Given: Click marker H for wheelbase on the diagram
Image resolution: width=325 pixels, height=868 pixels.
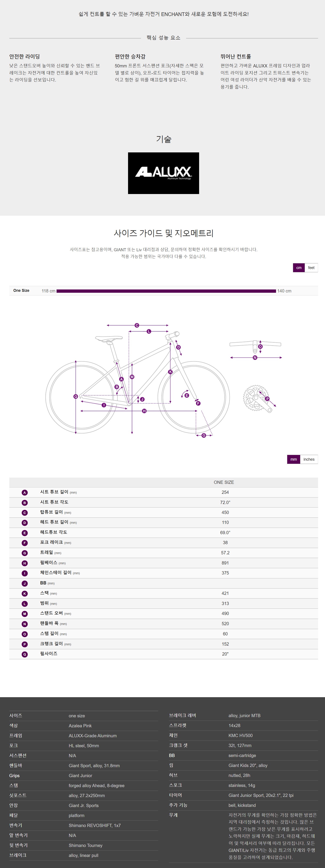Looking at the screenshot, I should [x=144, y=411].
